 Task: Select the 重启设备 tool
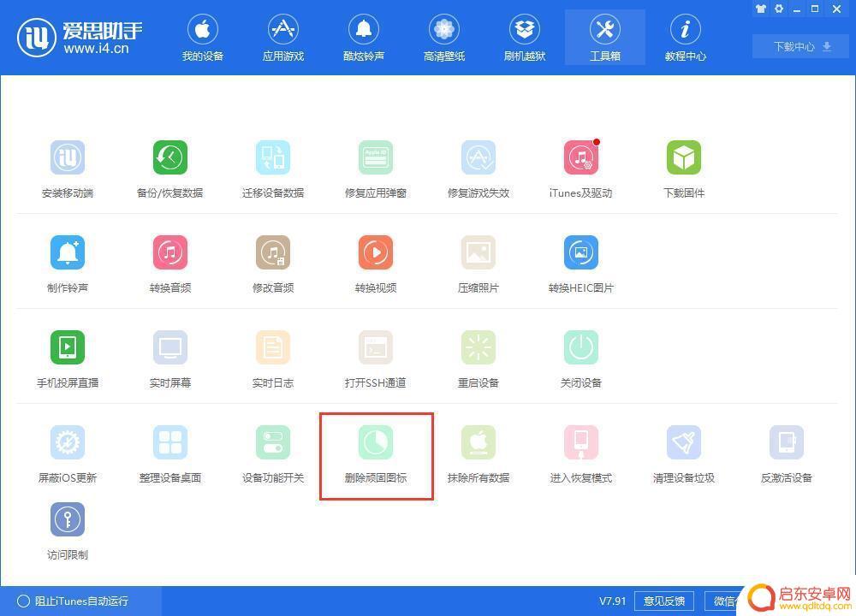click(479, 359)
